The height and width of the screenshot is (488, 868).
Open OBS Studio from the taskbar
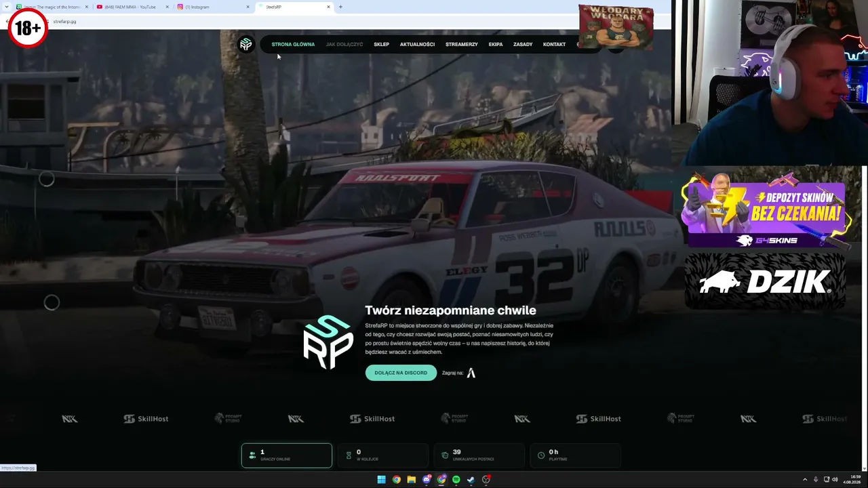click(486, 479)
